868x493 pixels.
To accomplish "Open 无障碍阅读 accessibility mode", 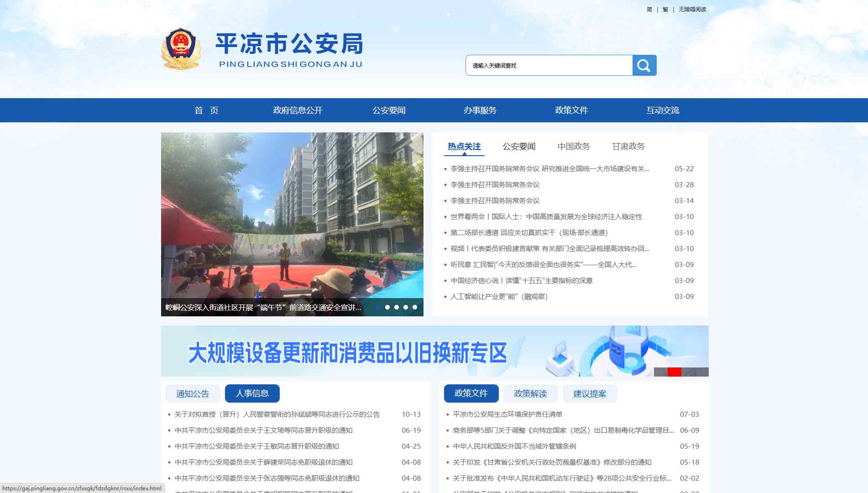I will click(x=692, y=9).
